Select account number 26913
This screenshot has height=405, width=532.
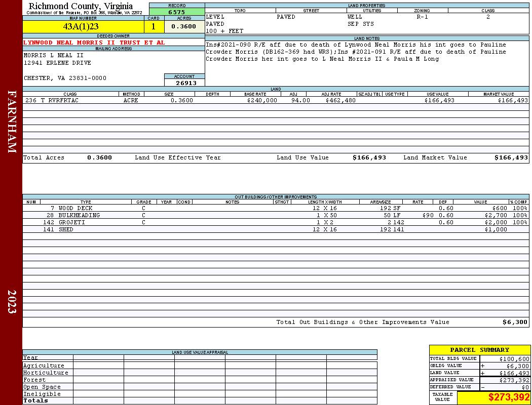click(186, 83)
